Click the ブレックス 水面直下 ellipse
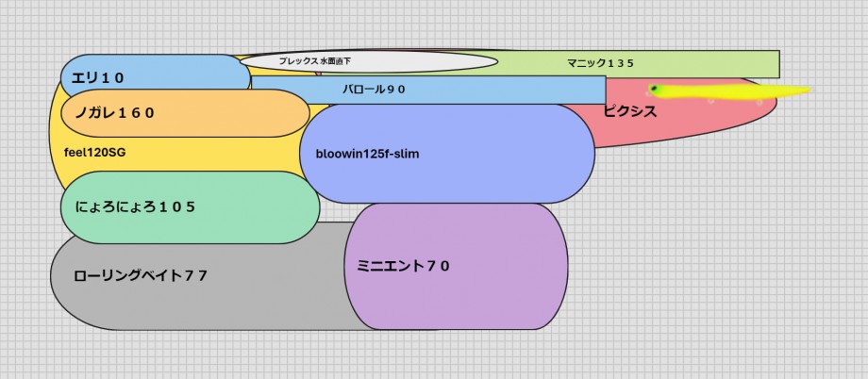The height and width of the screenshot is (379, 868). coord(369,61)
